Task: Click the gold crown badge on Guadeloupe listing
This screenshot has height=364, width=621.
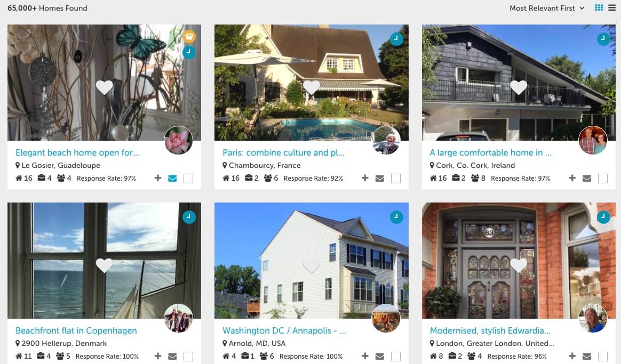Action: pos(189,37)
